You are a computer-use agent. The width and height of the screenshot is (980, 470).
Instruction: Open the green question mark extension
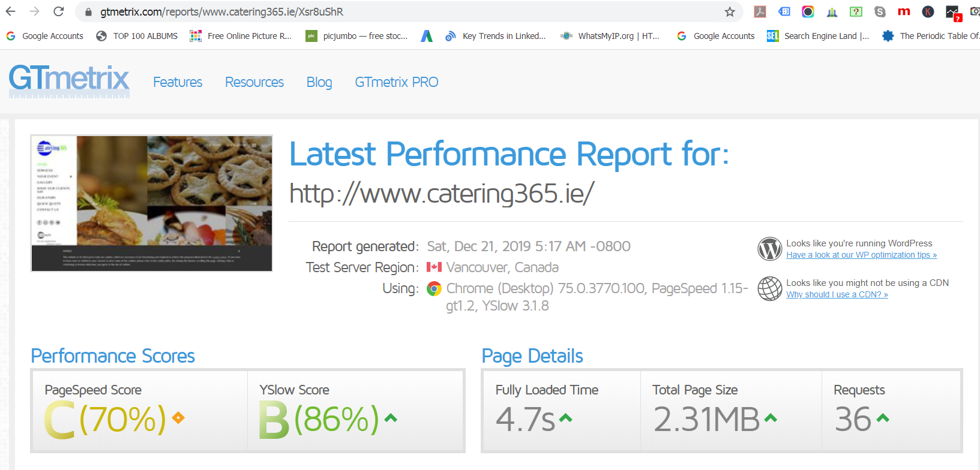pos(856,11)
